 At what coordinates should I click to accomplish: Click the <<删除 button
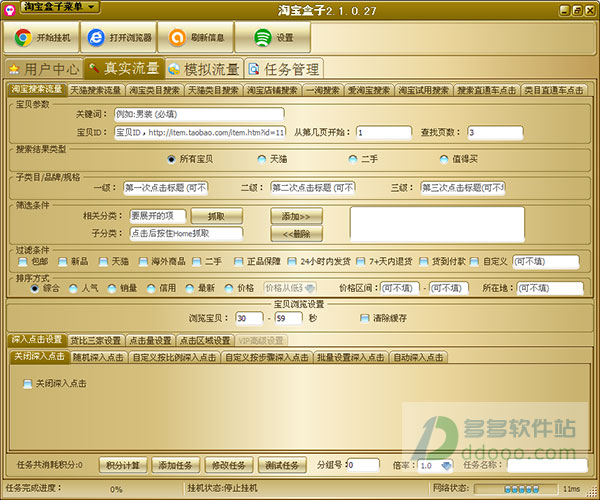point(297,234)
